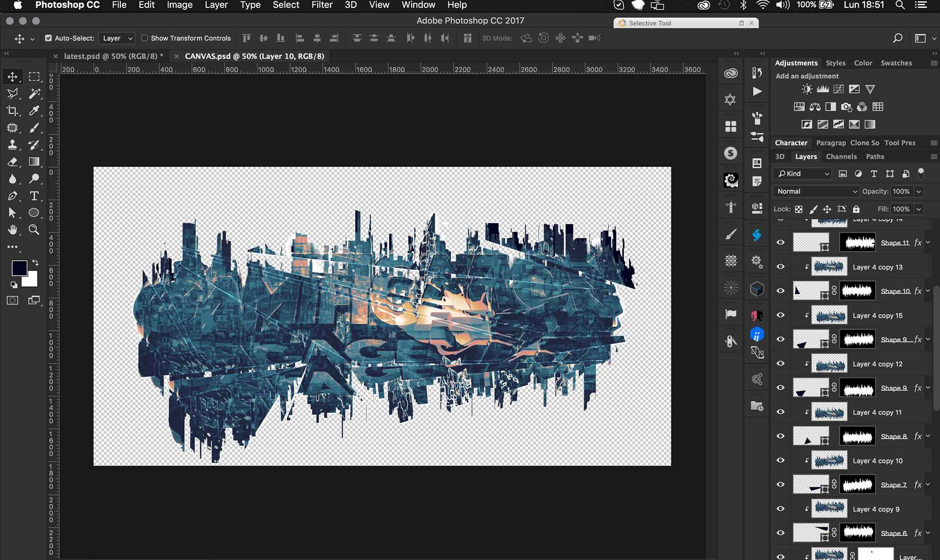Select the Eyedropper tool
Viewport: 940px width, 560px height.
pyautogui.click(x=34, y=111)
